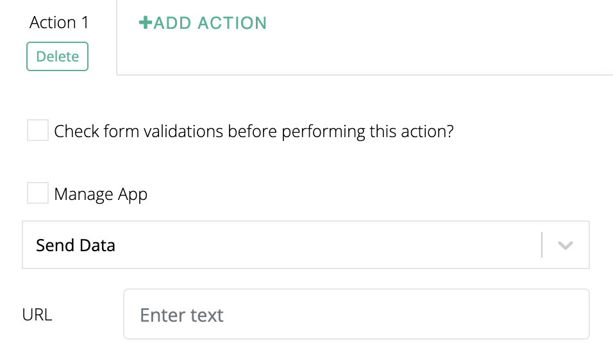The height and width of the screenshot is (364, 613).
Task: Select the ADD ACTION tab text
Action: click(210, 23)
